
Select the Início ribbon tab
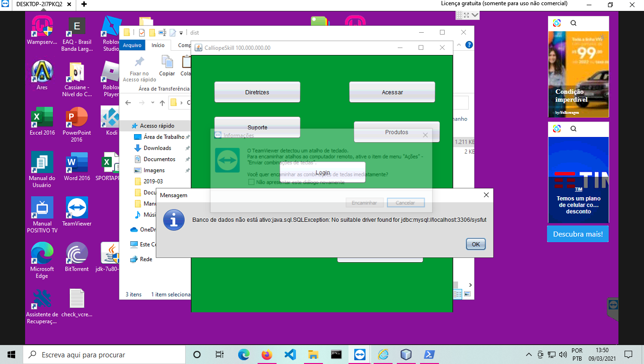158,45
